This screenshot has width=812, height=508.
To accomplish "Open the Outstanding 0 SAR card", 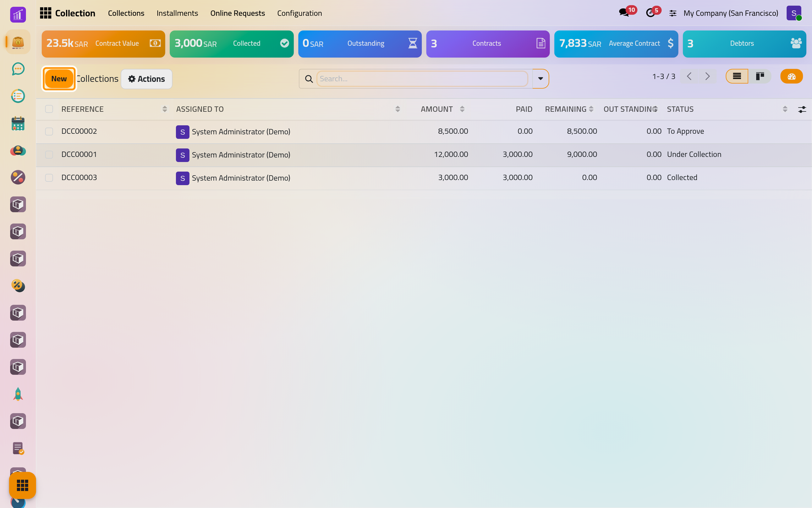I will click(x=360, y=44).
